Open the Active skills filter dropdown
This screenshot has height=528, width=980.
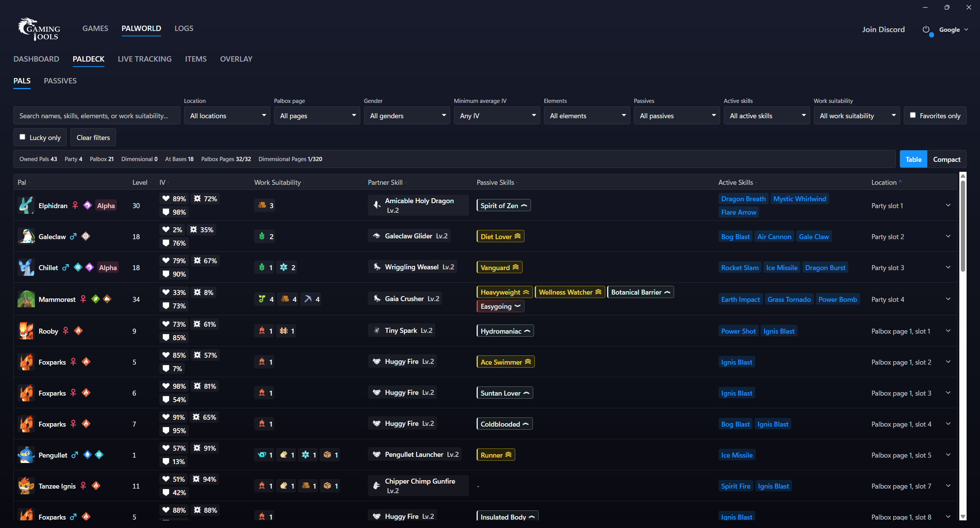pyautogui.click(x=767, y=116)
